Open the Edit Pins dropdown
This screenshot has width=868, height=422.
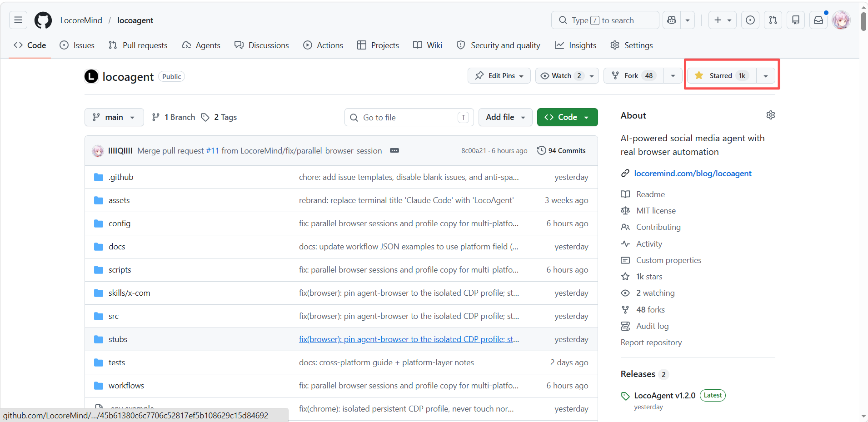(499, 75)
